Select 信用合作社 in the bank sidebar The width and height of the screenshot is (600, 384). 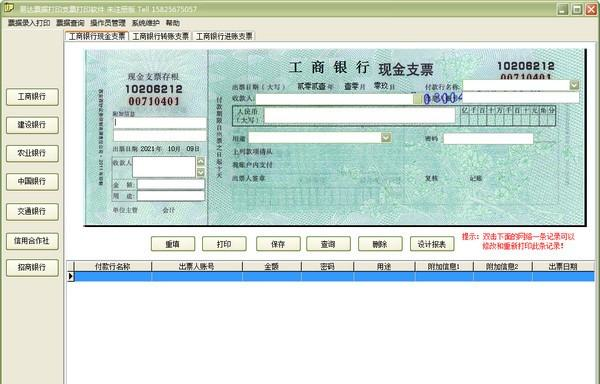click(x=32, y=241)
